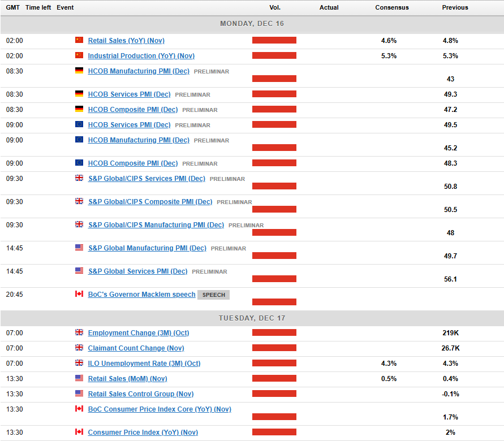This screenshot has height=441, width=504.
Task: Click Germany flag beside HCOB Composite PMI
Action: click(x=79, y=109)
